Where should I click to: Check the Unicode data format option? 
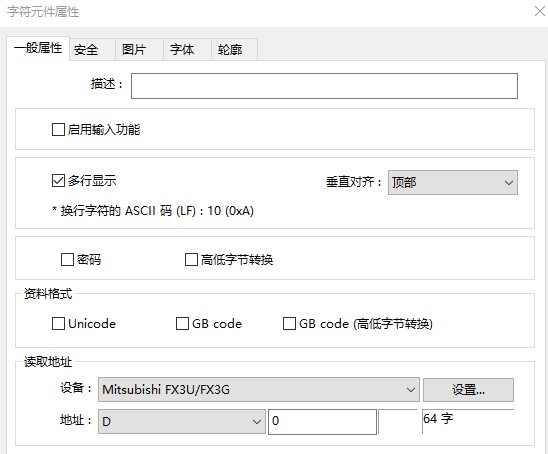pyautogui.click(x=58, y=324)
